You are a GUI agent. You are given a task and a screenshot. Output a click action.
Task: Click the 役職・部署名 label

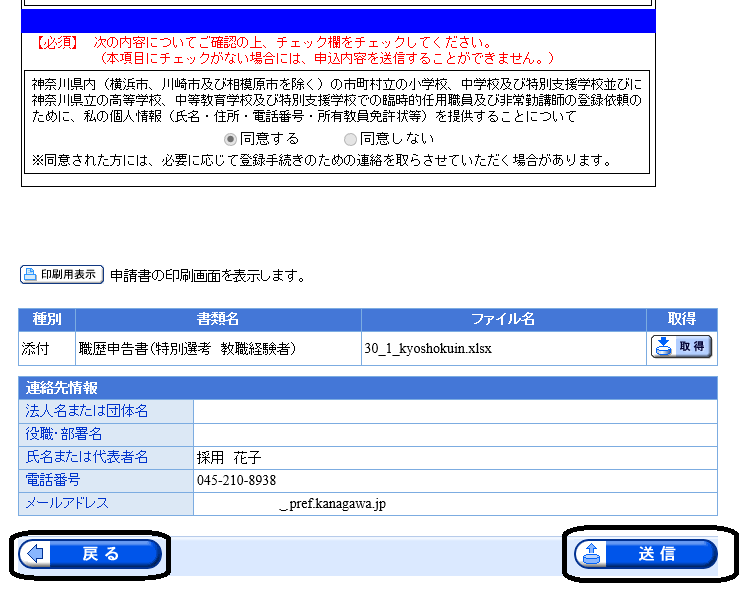(63, 434)
